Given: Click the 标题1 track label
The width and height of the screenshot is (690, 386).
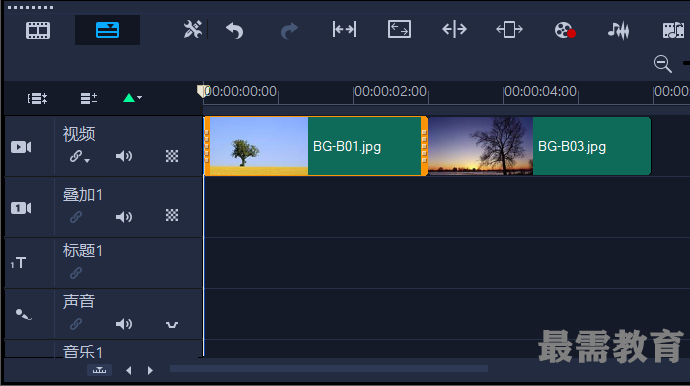Looking at the screenshot, I should point(83,251).
